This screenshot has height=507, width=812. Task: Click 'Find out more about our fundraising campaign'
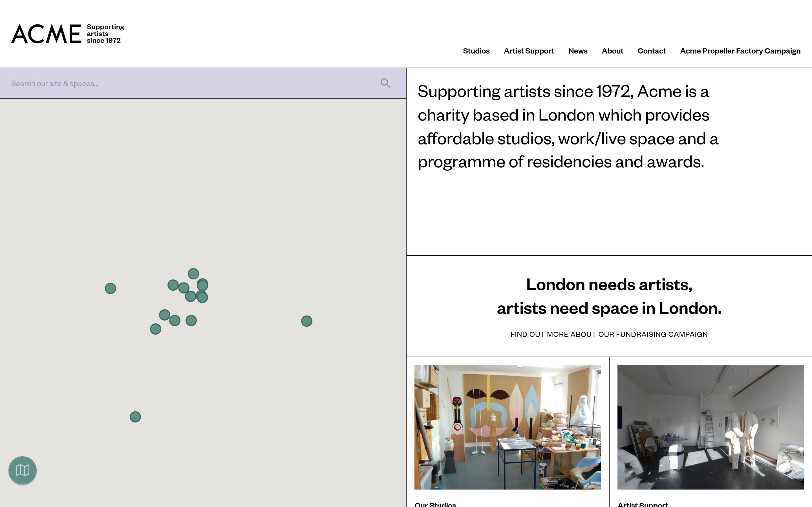point(609,334)
